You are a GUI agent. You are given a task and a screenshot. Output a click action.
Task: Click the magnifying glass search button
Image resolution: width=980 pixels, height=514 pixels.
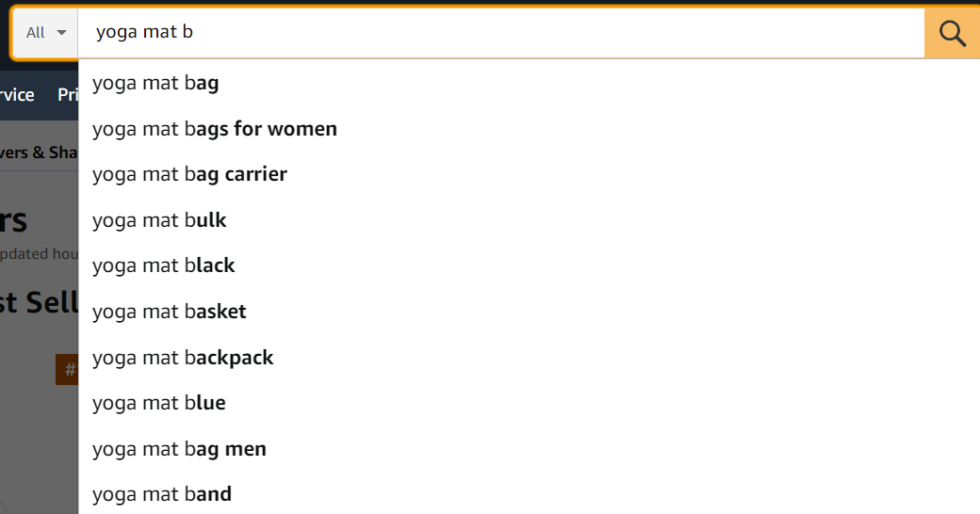[952, 33]
